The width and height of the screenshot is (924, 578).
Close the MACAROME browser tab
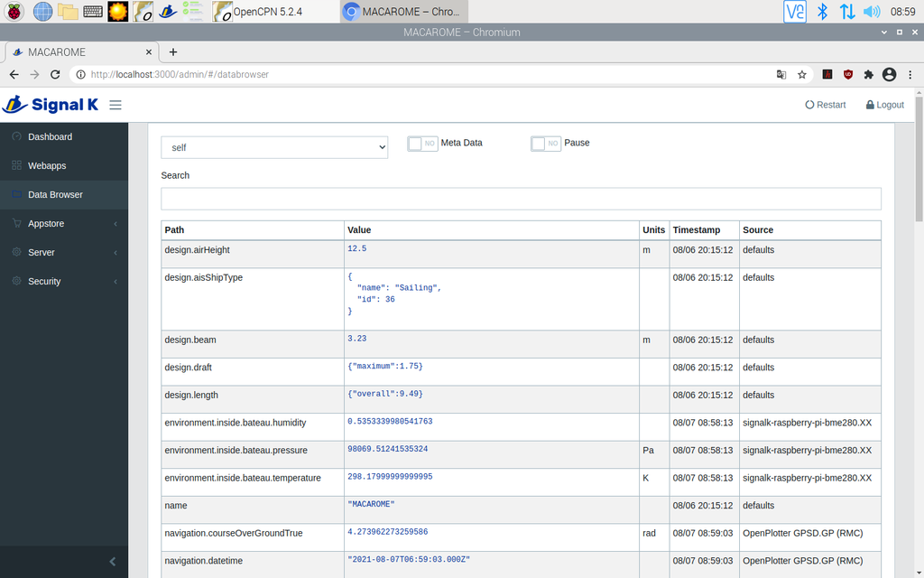149,51
